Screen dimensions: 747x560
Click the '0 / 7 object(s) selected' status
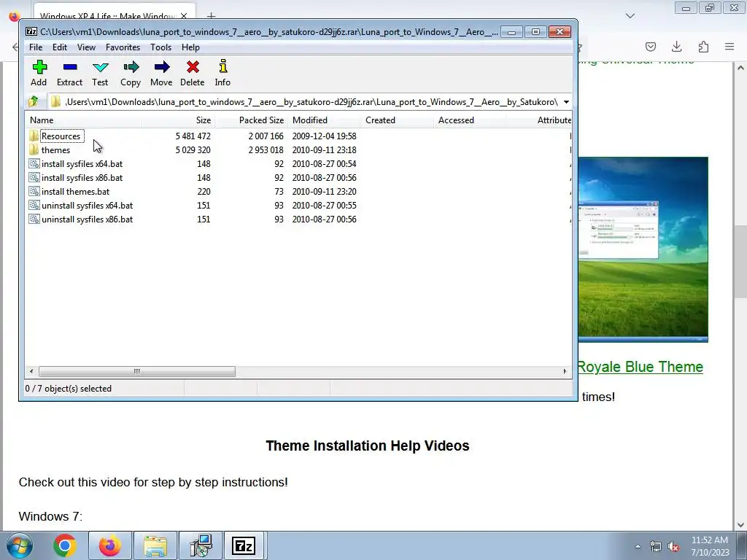coord(68,389)
